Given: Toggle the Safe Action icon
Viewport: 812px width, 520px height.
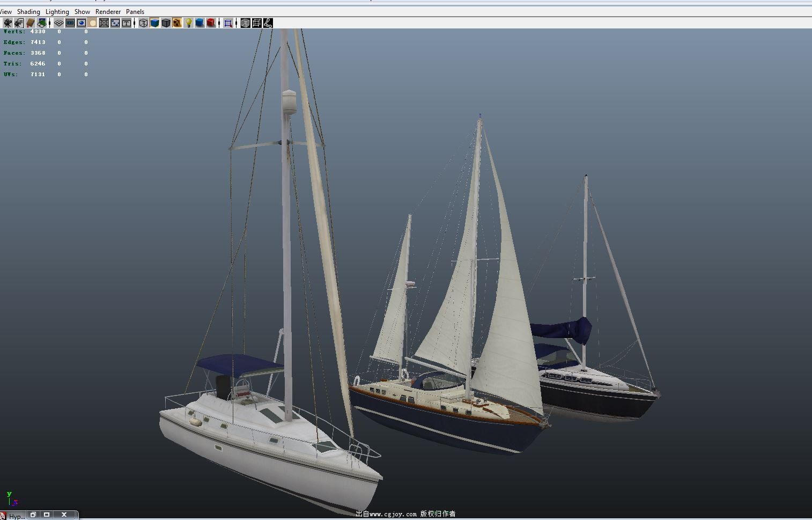Looking at the screenshot, I should click(115, 23).
